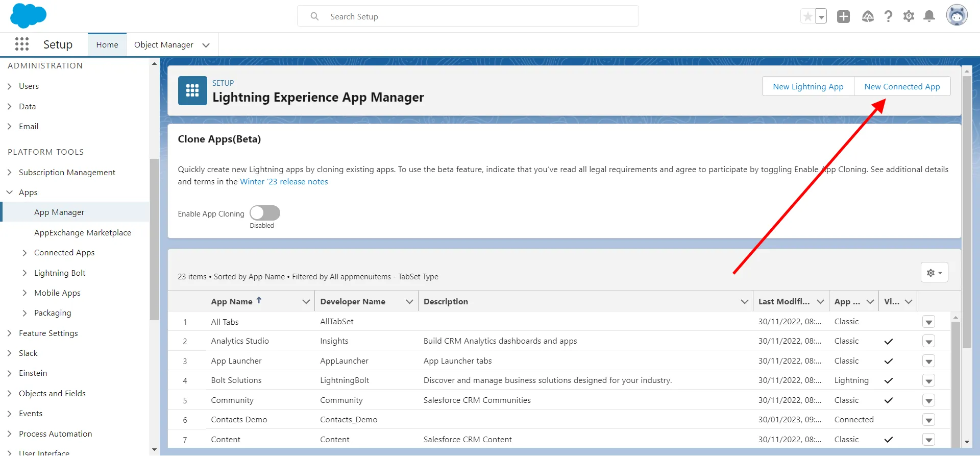This screenshot has width=980, height=456.
Task: Open the Visible column menu chevron
Action: 909,302
